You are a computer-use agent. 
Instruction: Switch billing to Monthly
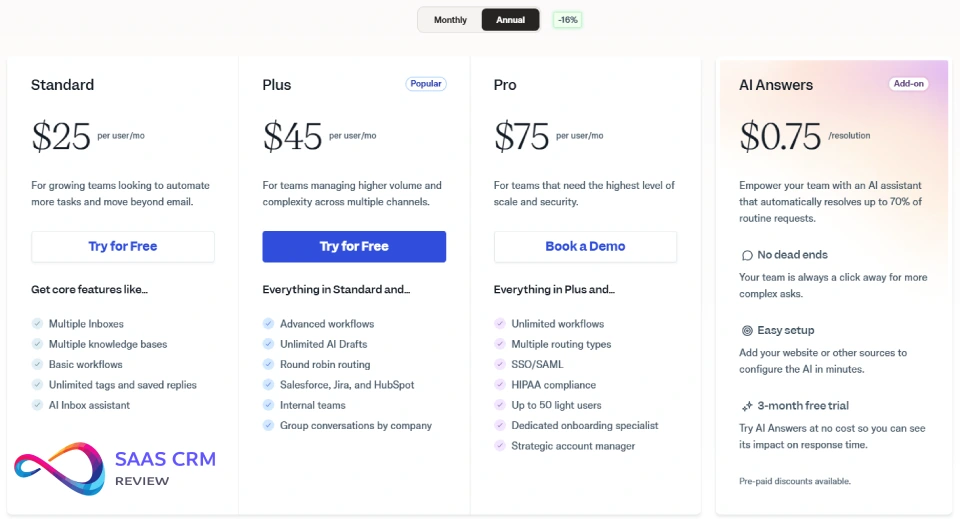click(450, 20)
